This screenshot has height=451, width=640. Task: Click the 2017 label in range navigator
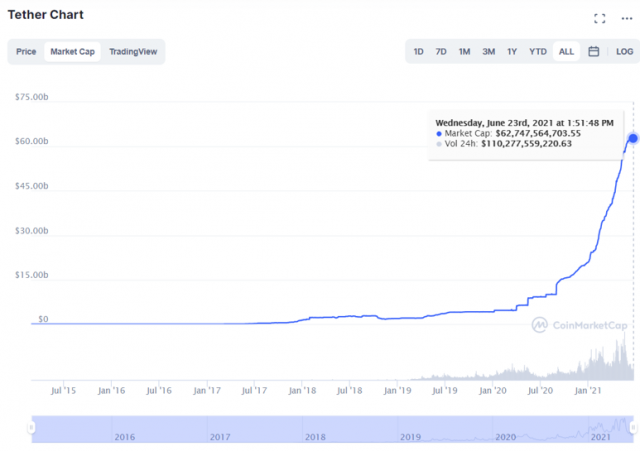(x=220, y=437)
